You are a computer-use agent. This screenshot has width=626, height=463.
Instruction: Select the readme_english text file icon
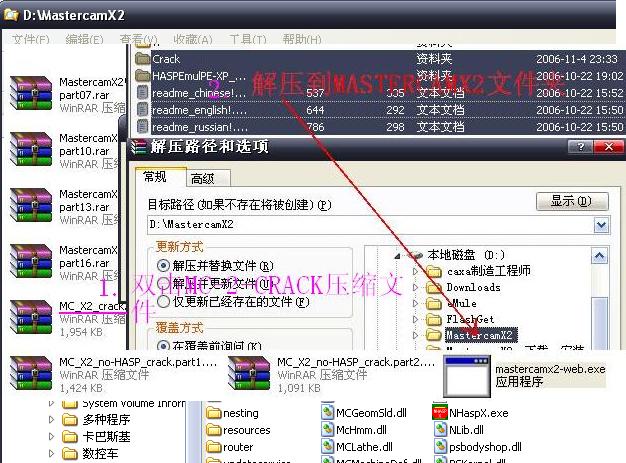pyautogui.click(x=142, y=110)
